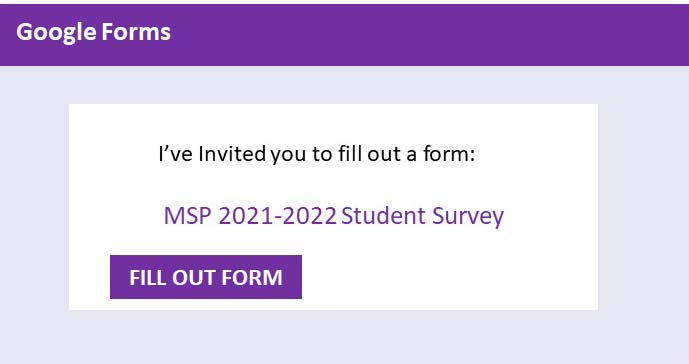Click the invitation text about filling out a form

(317, 154)
